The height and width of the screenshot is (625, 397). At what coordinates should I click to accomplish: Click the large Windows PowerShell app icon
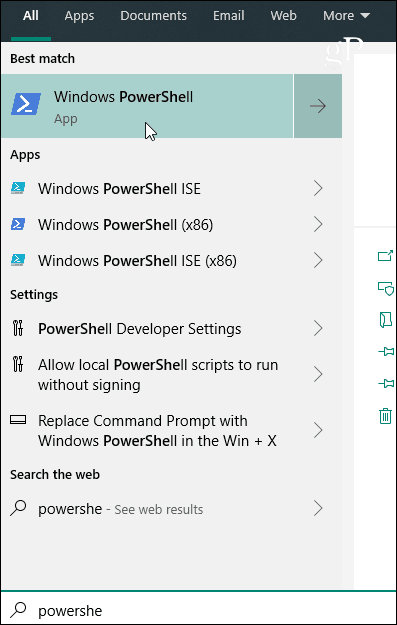point(26,104)
